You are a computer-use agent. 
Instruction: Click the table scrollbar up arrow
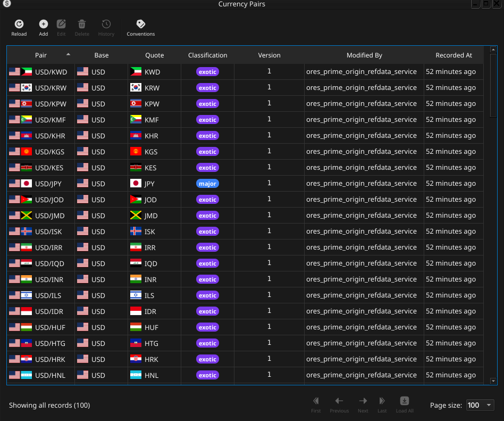coord(493,49)
